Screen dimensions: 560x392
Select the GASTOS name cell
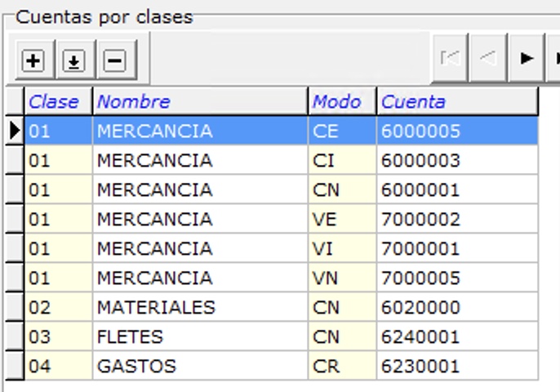(136, 367)
